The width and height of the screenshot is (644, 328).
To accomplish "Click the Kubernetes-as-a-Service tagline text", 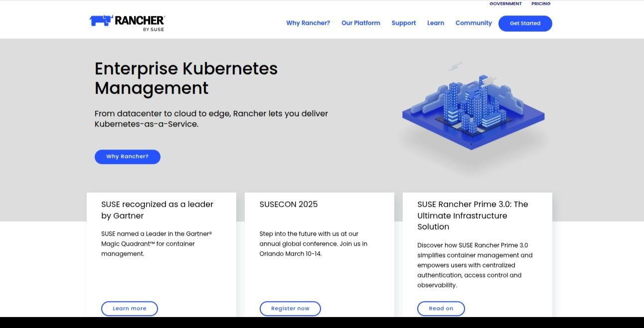I will pyautogui.click(x=211, y=119).
